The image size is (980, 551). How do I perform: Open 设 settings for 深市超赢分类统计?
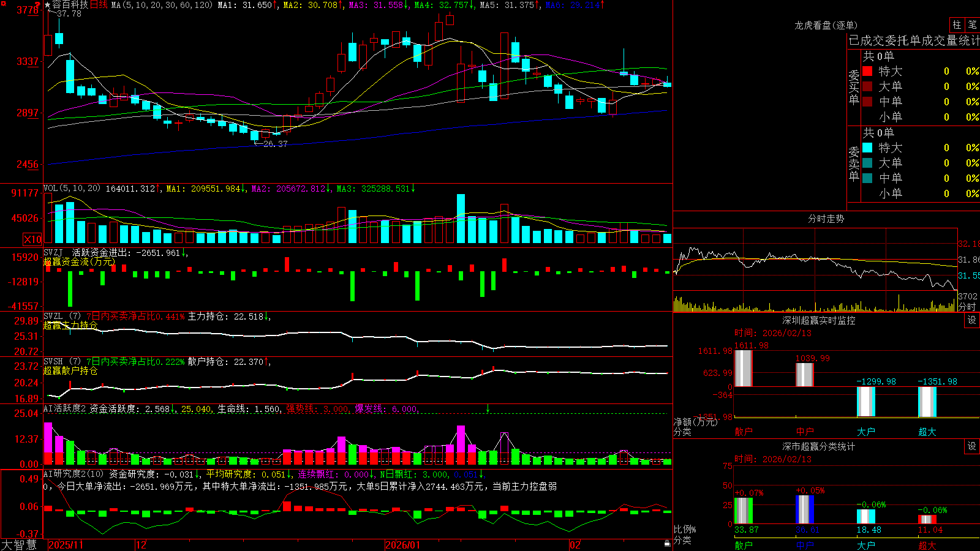coord(972,446)
